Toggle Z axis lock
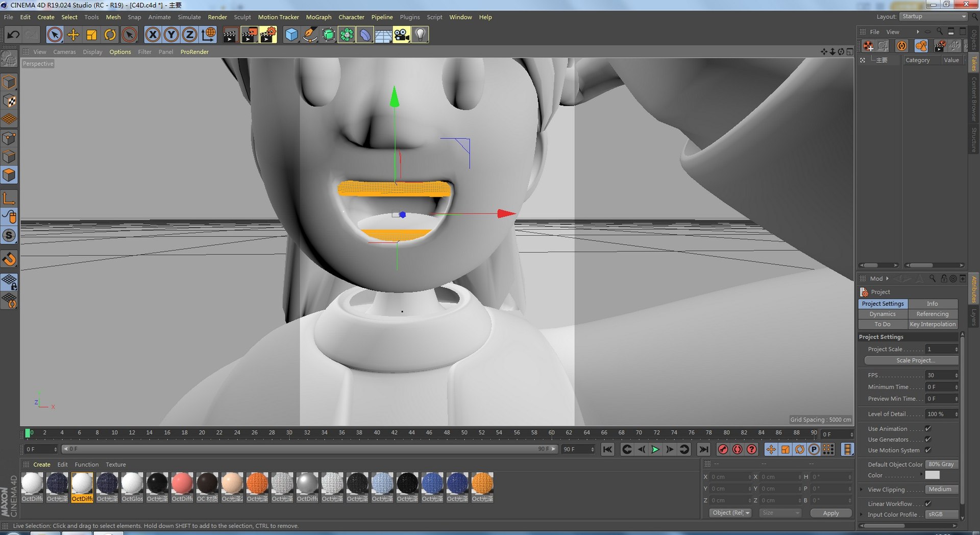 point(189,35)
